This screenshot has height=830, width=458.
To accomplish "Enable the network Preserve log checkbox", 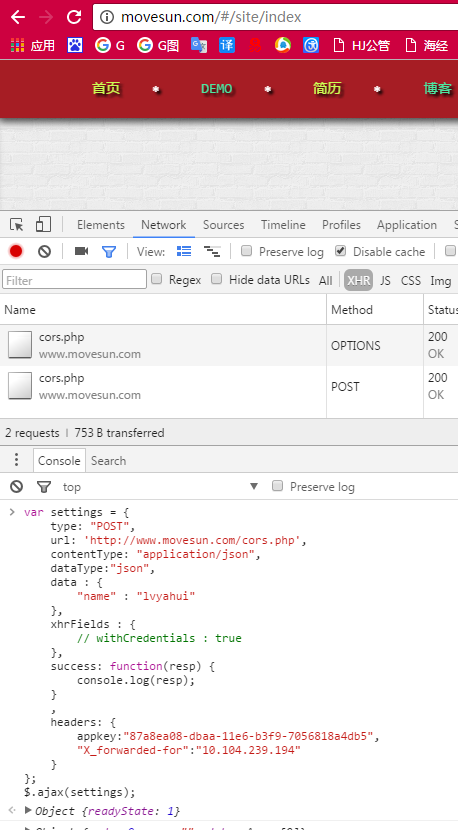I will 246,251.
